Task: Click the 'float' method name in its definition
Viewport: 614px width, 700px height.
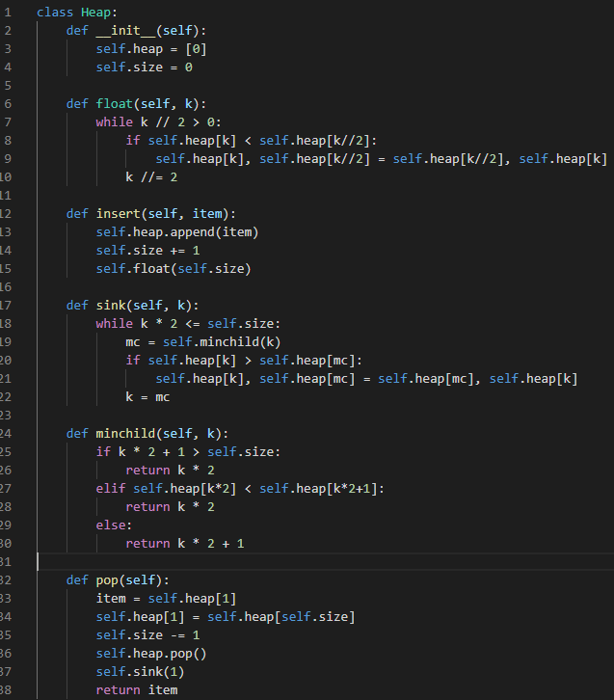Action: pyautogui.click(x=115, y=104)
